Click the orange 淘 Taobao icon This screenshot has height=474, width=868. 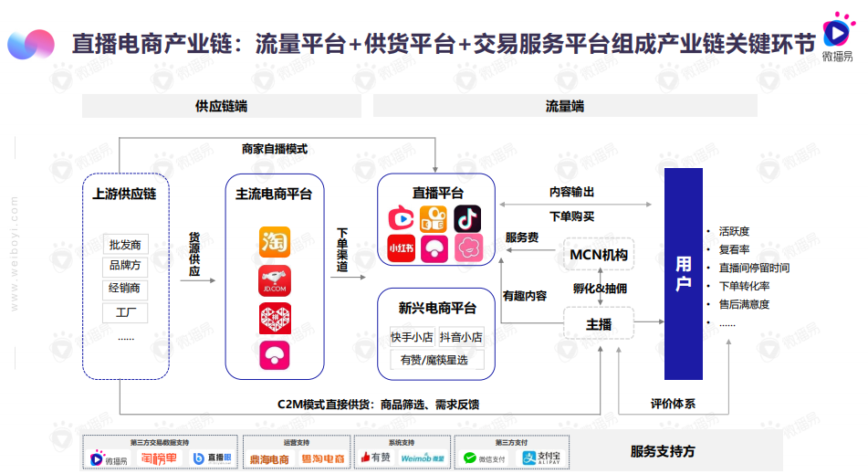[275, 242]
